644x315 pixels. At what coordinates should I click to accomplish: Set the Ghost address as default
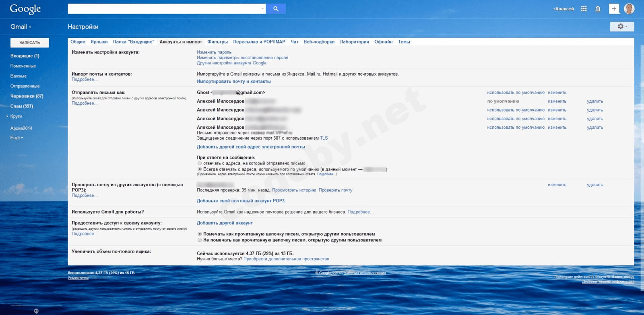(516, 93)
